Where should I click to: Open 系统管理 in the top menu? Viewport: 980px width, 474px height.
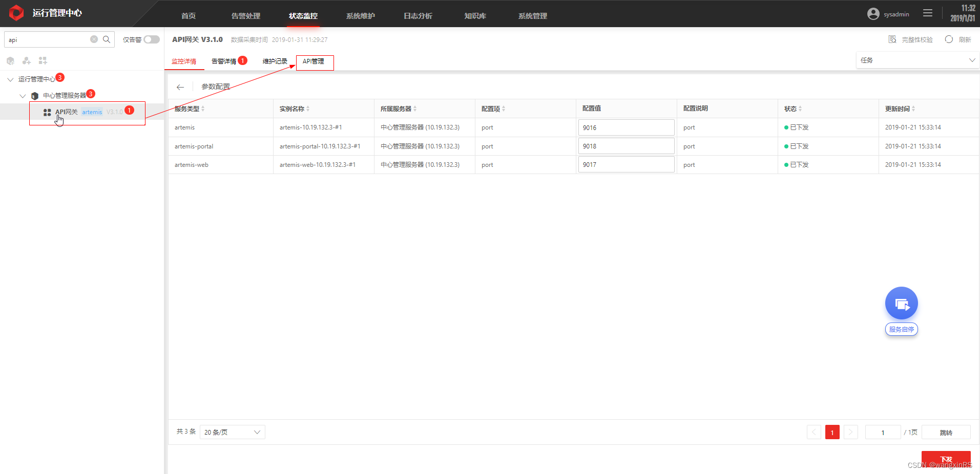(x=533, y=16)
